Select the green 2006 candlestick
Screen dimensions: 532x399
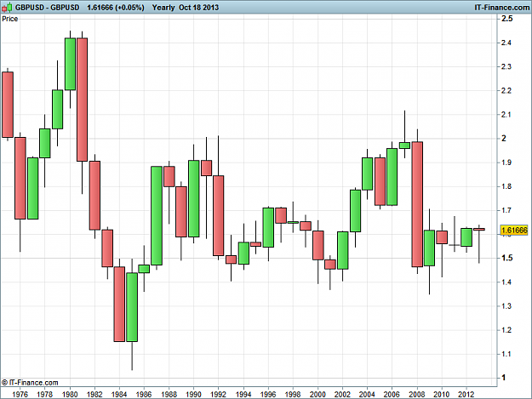click(392, 177)
